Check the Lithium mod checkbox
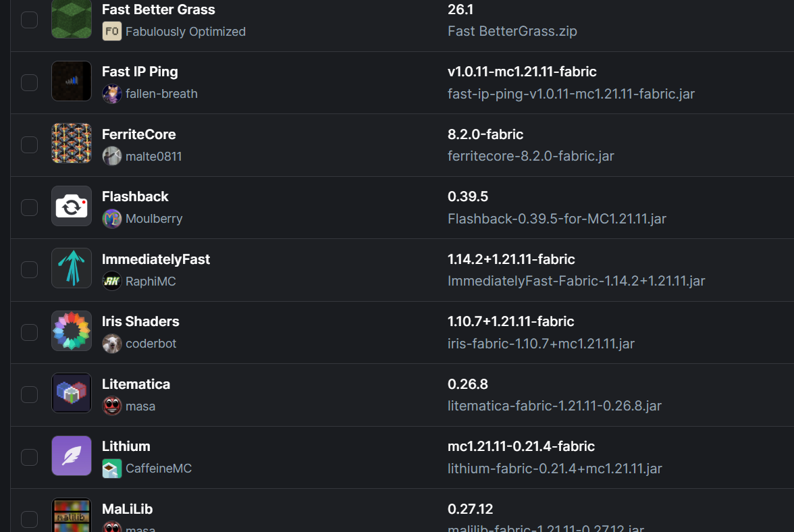Screen dimensions: 794x532 (30, 458)
